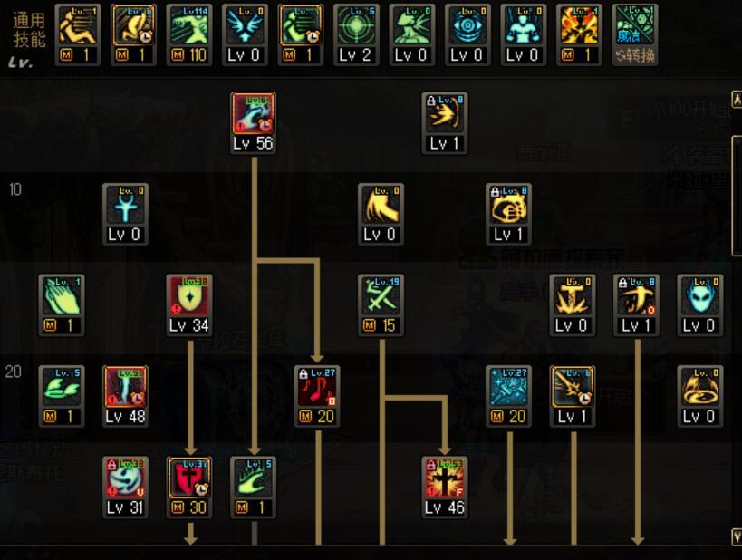742x560 pixels.
Task: Click the scroll up arrow of skill tree
Action: (737, 100)
